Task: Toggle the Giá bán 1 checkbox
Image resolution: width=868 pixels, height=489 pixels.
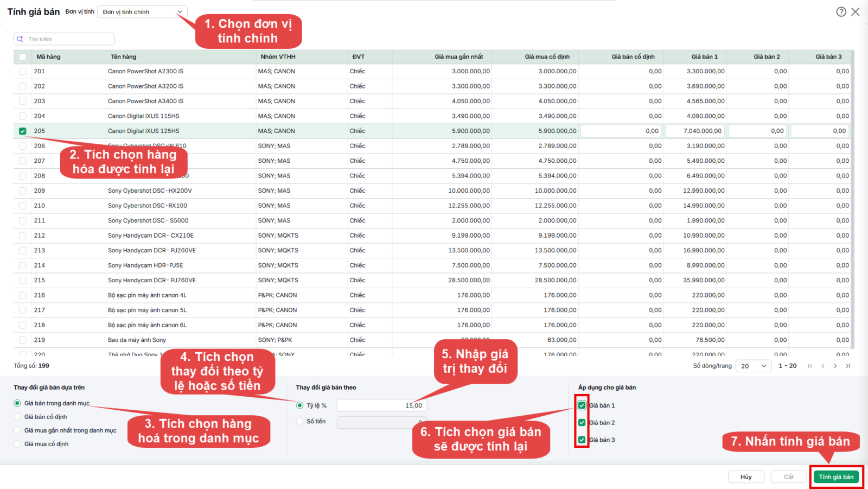Action: click(582, 405)
